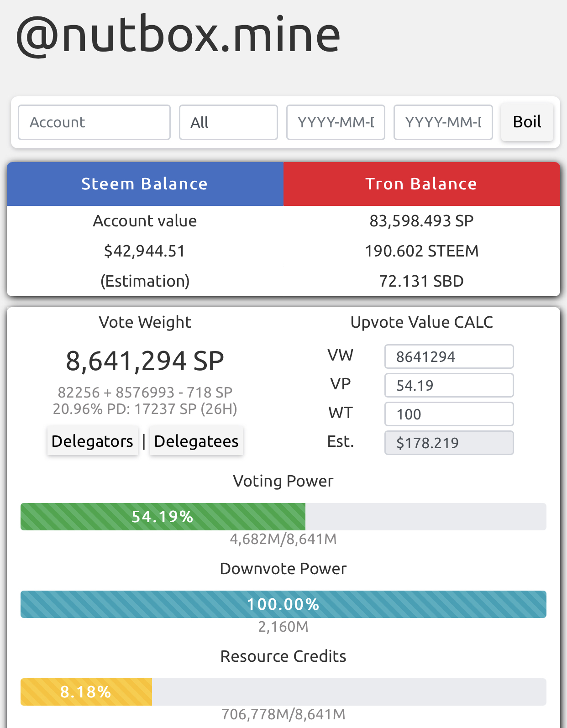This screenshot has width=567, height=728.
Task: Click the Downvote Power label
Action: coord(283,569)
